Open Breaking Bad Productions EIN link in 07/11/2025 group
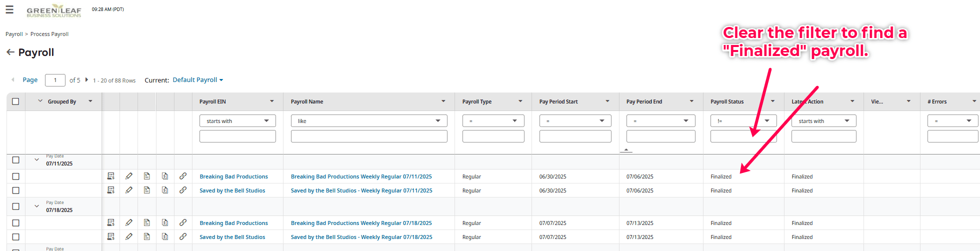The image size is (980, 251). point(233,176)
